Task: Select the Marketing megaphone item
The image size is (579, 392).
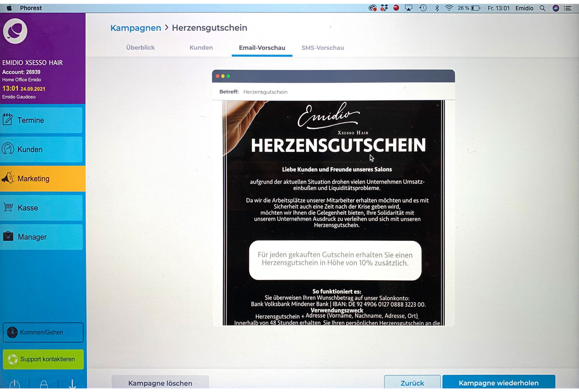Action: coord(42,178)
